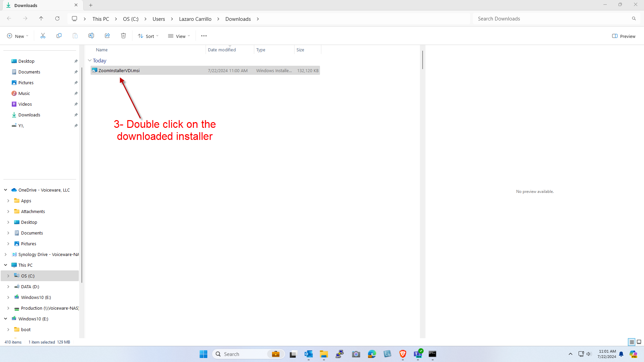
Task: Go up one folder level with Up arrow
Action: pyautogui.click(x=41, y=19)
